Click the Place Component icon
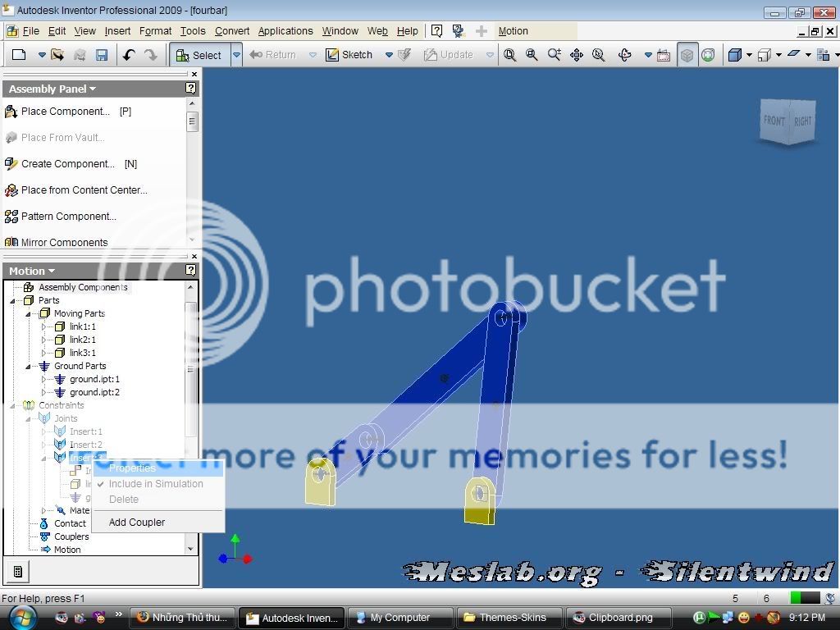 click(11, 112)
